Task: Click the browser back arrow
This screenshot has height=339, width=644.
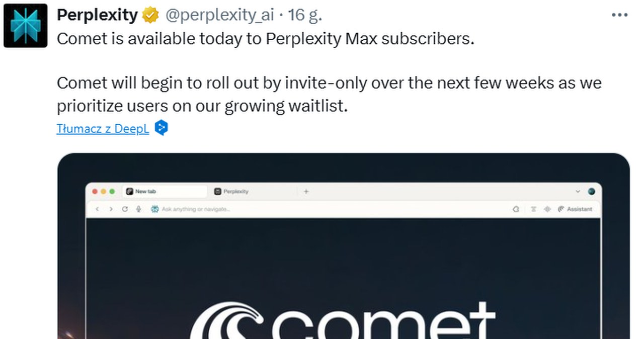Action: [98, 209]
